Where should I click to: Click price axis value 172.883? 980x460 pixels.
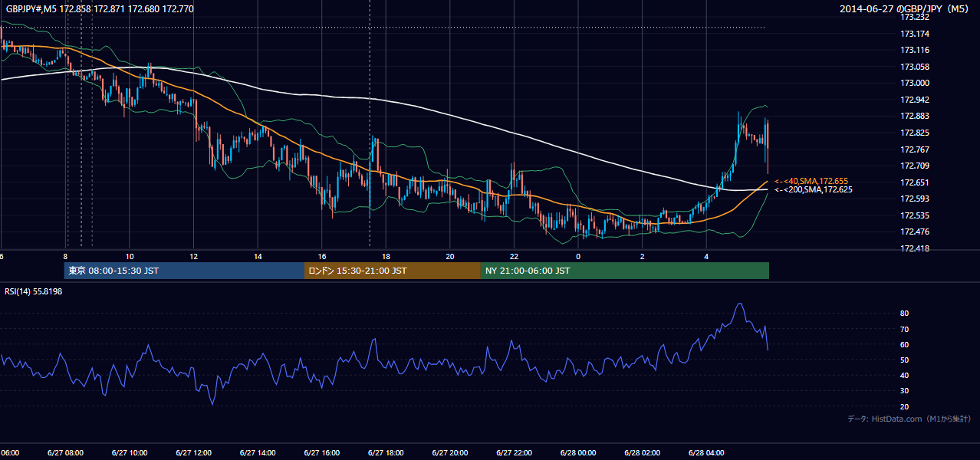click(915, 116)
